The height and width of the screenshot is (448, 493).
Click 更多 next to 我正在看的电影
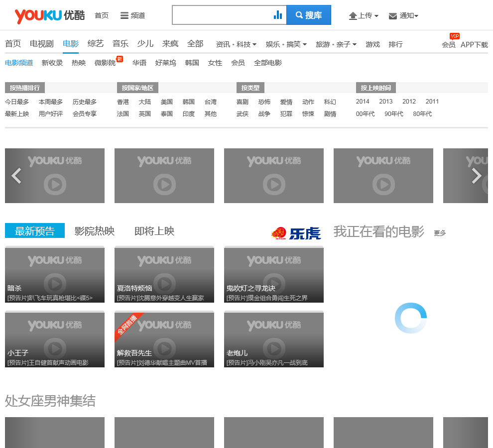tap(440, 233)
